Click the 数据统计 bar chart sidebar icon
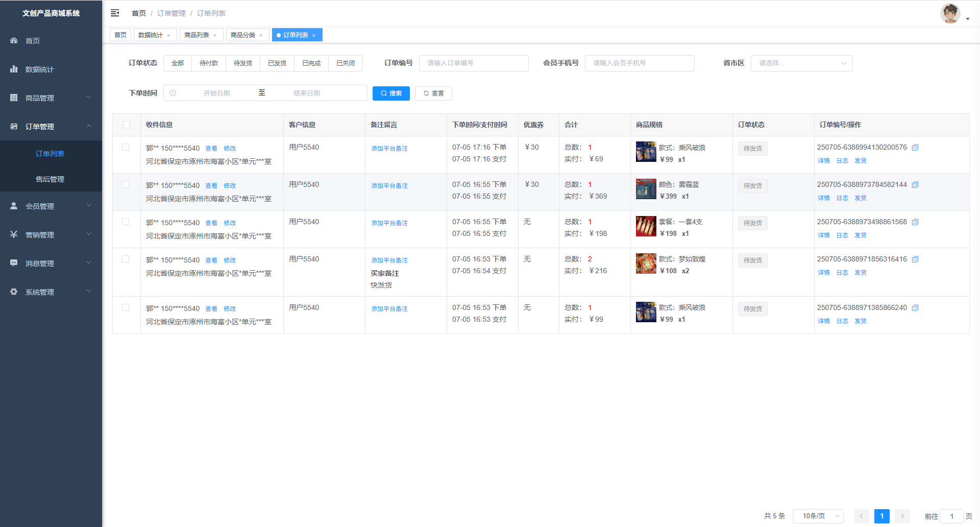Viewport: 980px width, 527px height. 14,69
